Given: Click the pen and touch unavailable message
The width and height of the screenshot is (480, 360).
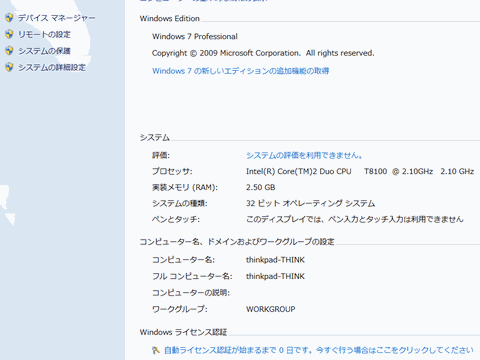Looking at the screenshot, I should 355,219.
